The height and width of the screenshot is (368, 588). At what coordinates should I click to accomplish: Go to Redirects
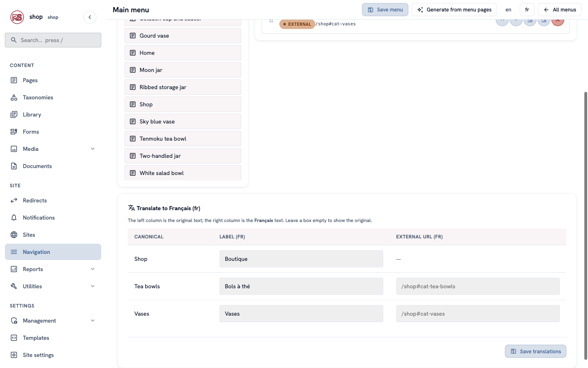point(53,200)
